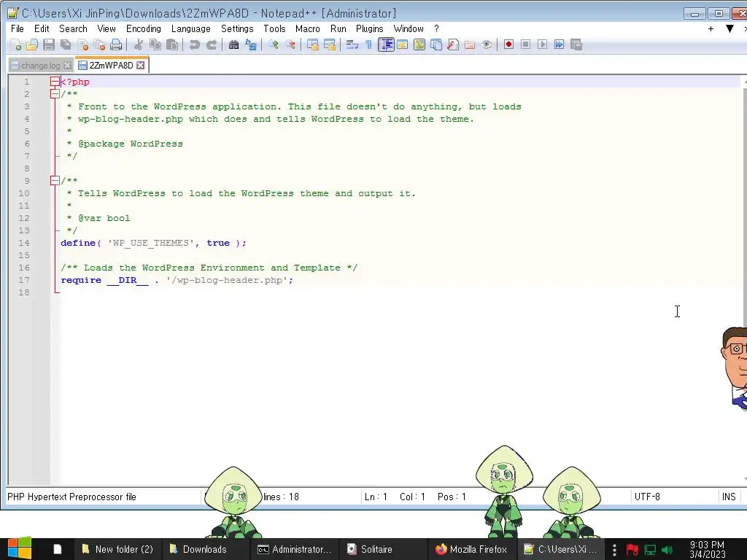Open the Settings menu

[237, 28]
